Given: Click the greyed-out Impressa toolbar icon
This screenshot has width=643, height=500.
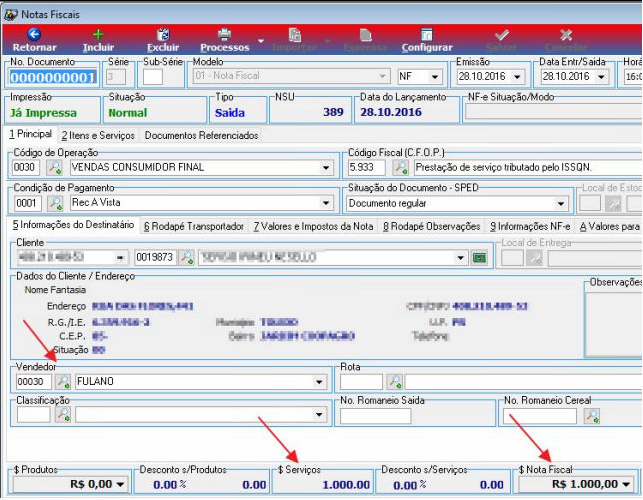Looking at the screenshot, I should coord(365,34).
